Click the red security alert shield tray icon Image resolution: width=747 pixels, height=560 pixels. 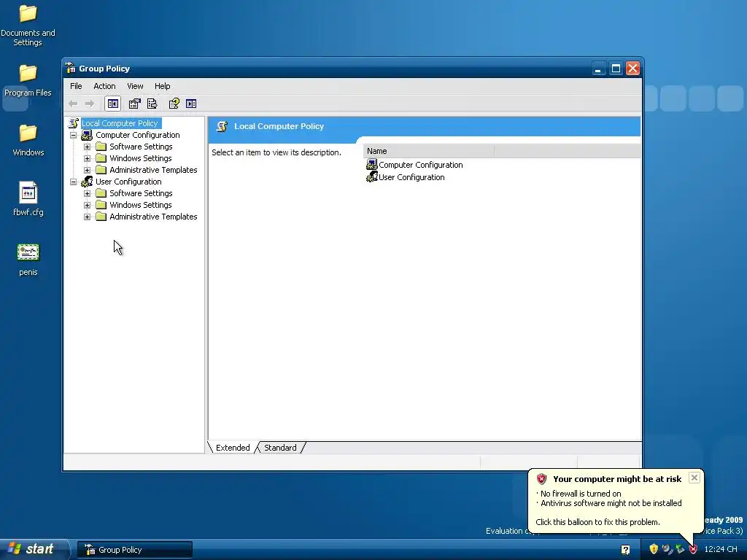pos(693,549)
